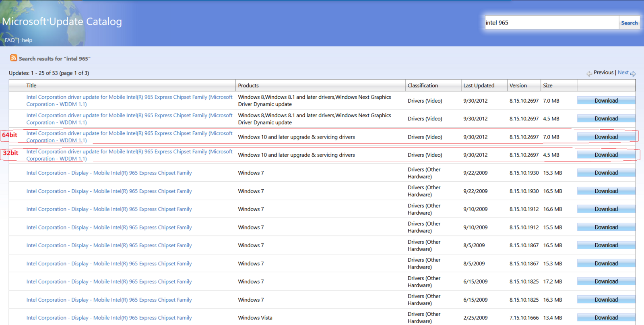
Task: Download the 13.4 MB Windows Vista driver
Action: (x=606, y=318)
